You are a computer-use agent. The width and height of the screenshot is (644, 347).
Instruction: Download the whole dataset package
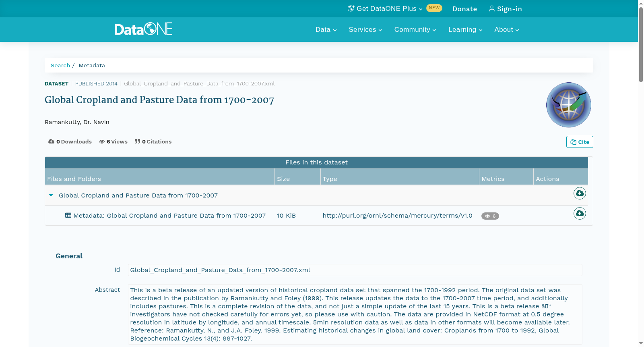[580, 193]
